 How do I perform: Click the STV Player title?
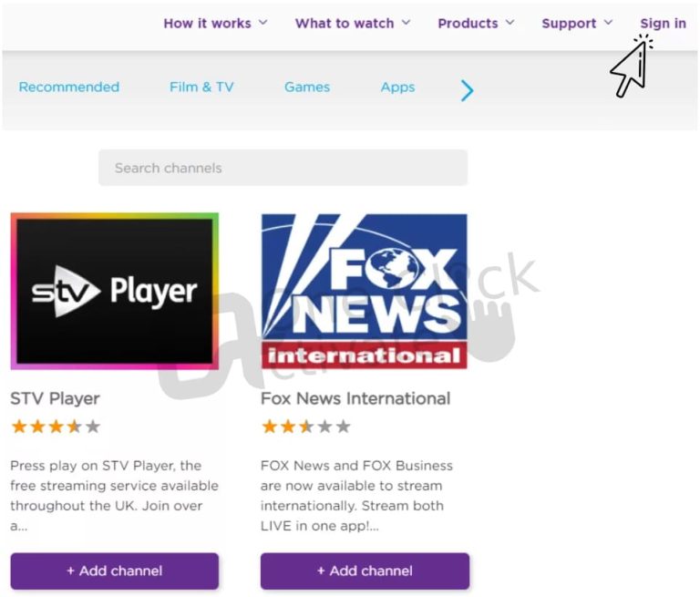coord(55,398)
